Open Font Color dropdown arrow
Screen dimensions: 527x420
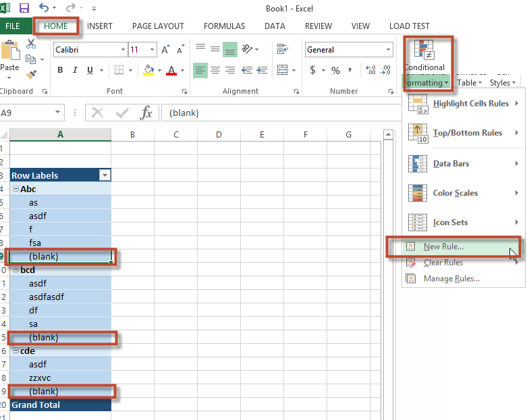tap(182, 70)
